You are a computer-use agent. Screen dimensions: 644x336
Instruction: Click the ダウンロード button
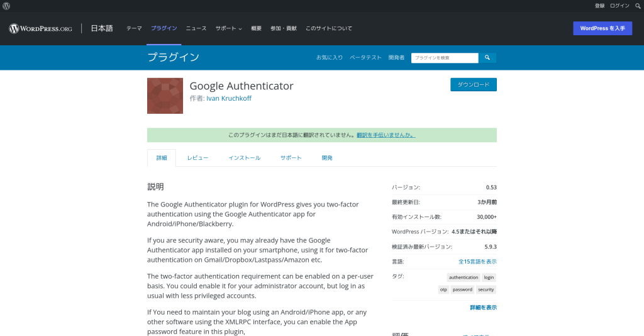[x=474, y=84]
